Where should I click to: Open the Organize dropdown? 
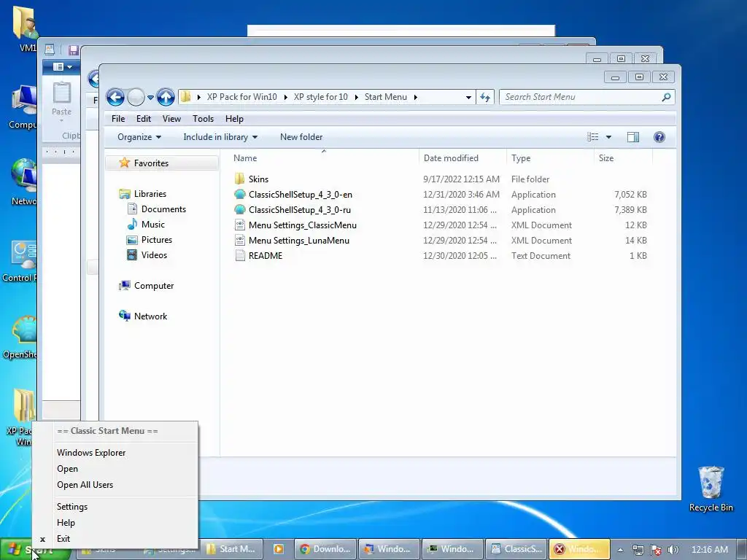coord(139,137)
